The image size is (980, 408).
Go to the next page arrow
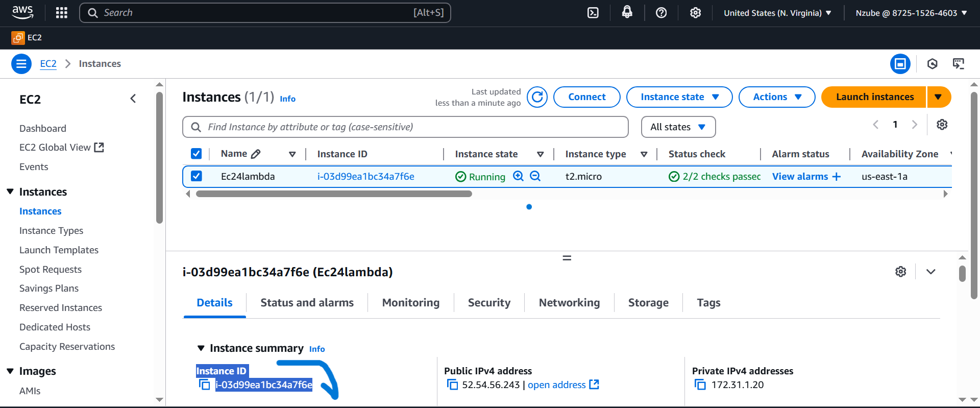[x=915, y=125]
